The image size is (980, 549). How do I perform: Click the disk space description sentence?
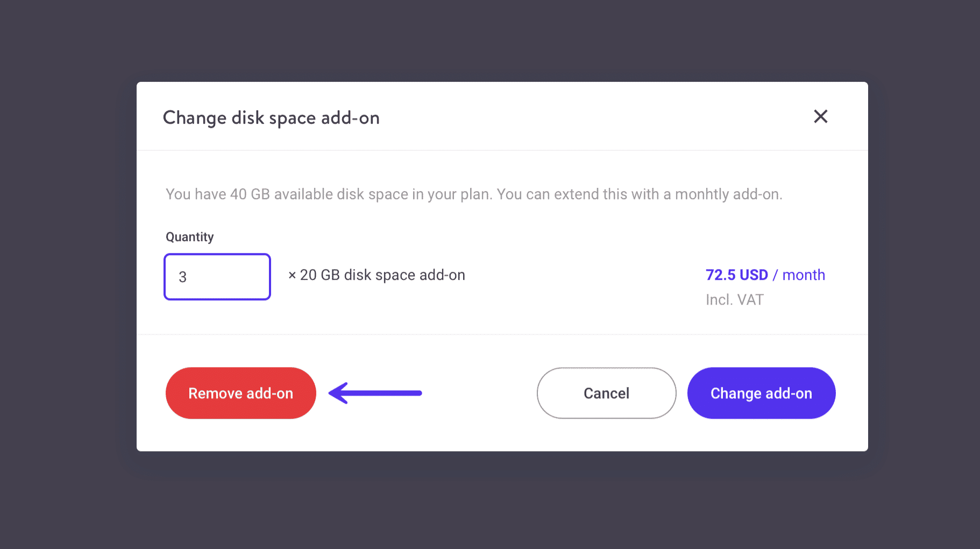[474, 194]
